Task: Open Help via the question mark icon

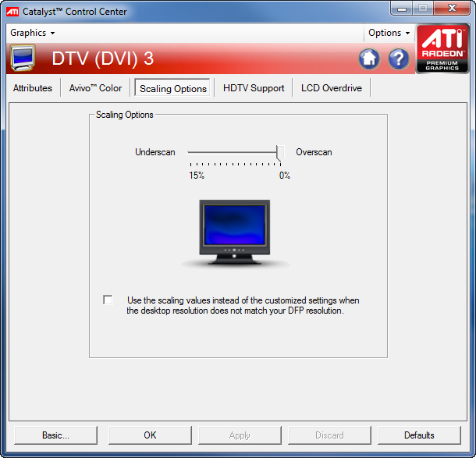Action: [399, 59]
